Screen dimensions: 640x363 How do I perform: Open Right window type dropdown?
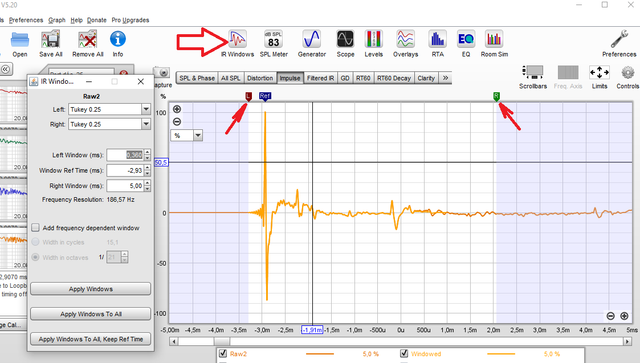(x=146, y=124)
